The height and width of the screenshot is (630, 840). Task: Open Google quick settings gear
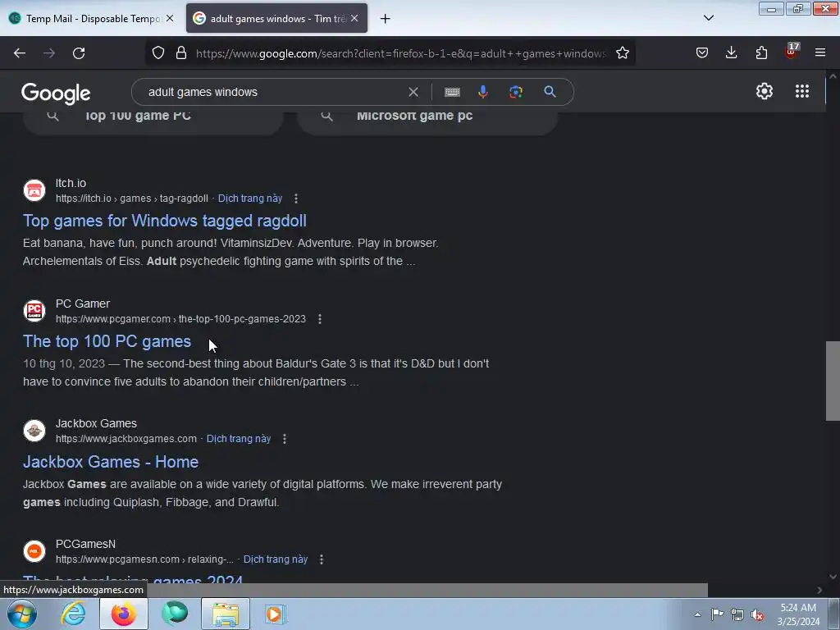[x=764, y=91]
